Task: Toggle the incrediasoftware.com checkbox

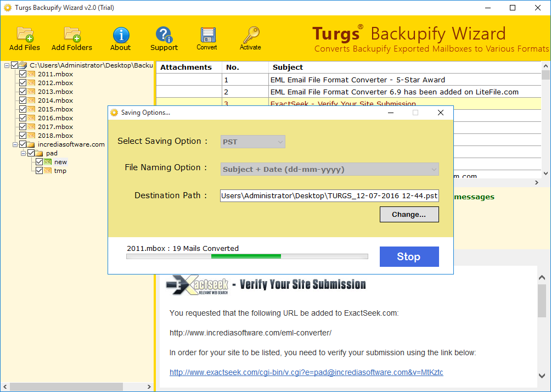Action: (23, 144)
